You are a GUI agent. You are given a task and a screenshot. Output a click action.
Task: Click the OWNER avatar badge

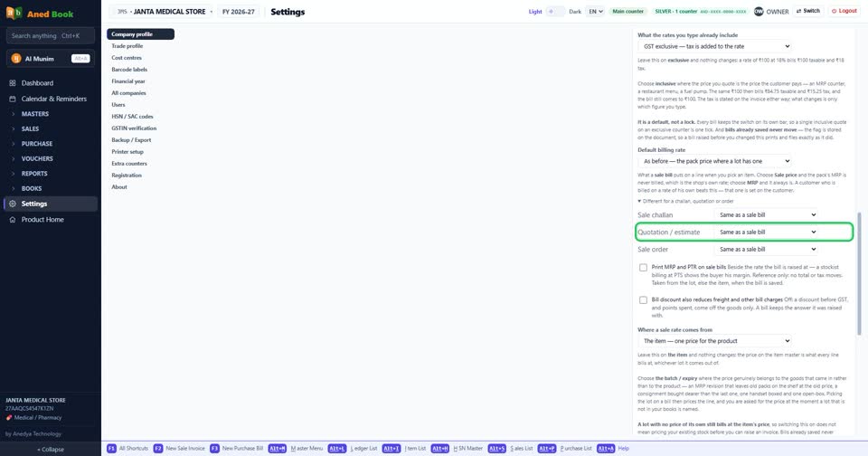[x=759, y=11]
